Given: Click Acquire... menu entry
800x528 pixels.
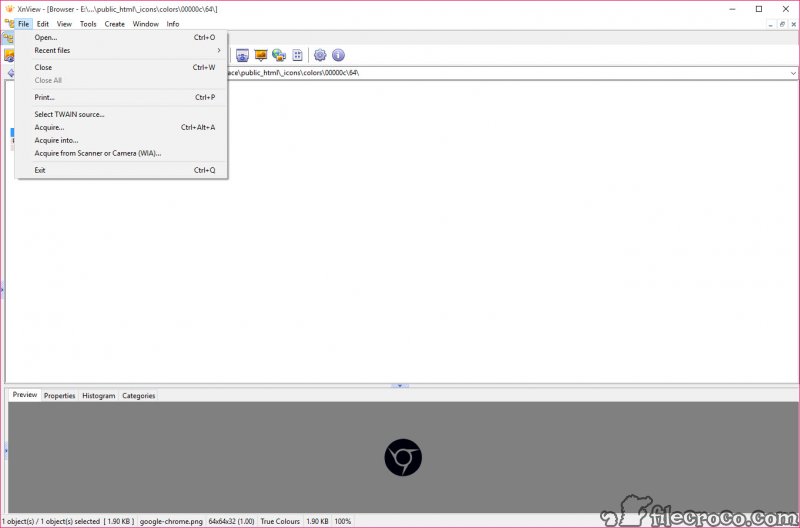Looking at the screenshot, I should click(x=121, y=128).
